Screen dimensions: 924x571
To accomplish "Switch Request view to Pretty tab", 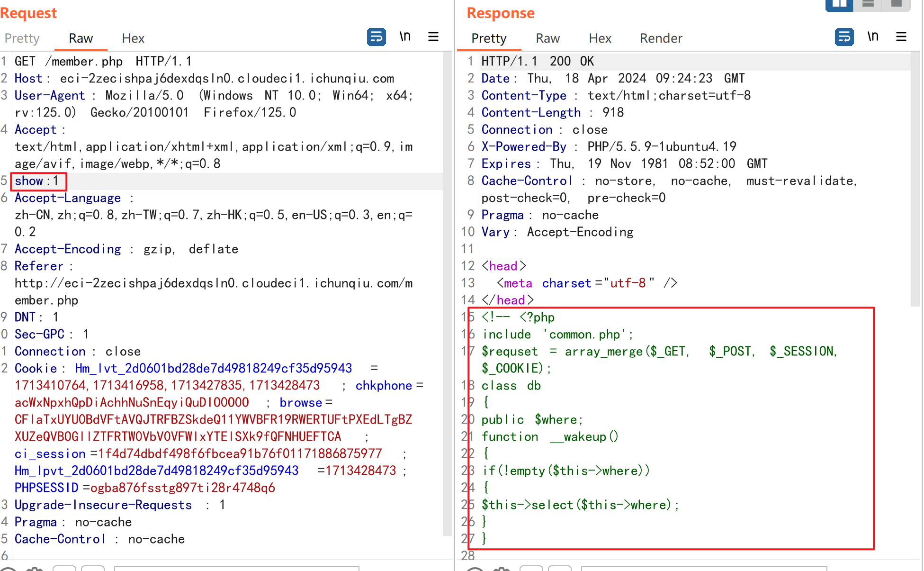I will point(22,38).
